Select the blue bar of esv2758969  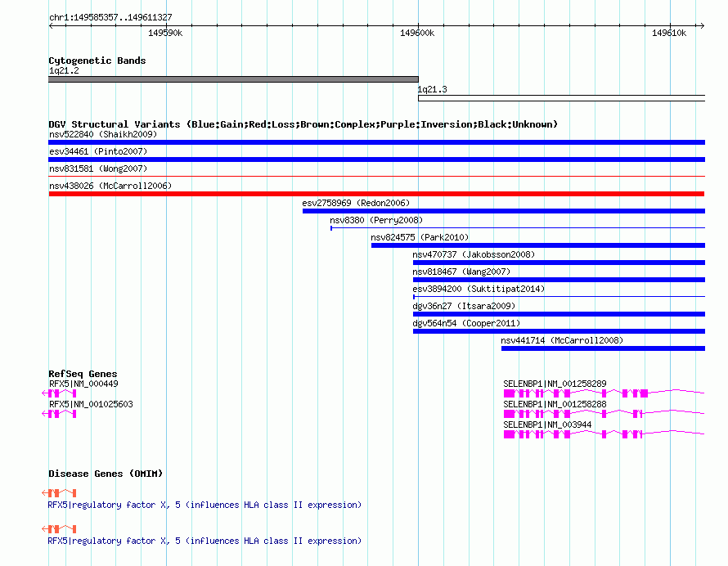click(x=504, y=211)
